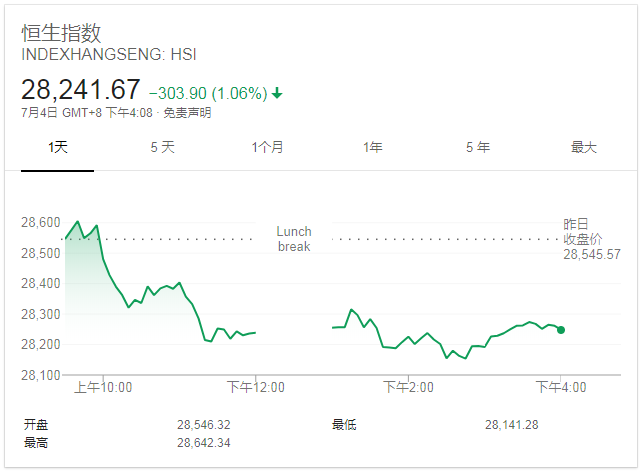Click the 28,500 y-axis label
The width and height of the screenshot is (644, 474).
[x=41, y=253]
